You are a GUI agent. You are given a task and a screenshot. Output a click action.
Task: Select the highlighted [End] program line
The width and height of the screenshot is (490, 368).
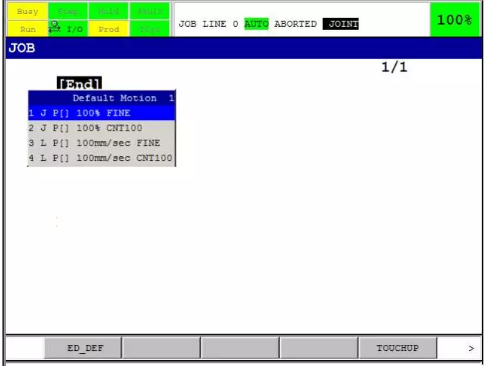[x=79, y=83]
